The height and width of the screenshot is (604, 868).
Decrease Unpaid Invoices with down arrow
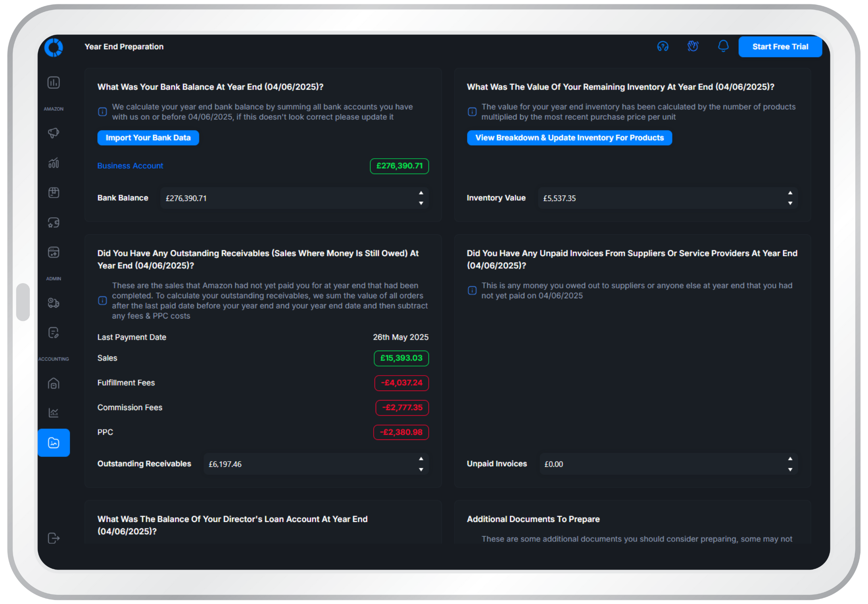[x=790, y=470]
